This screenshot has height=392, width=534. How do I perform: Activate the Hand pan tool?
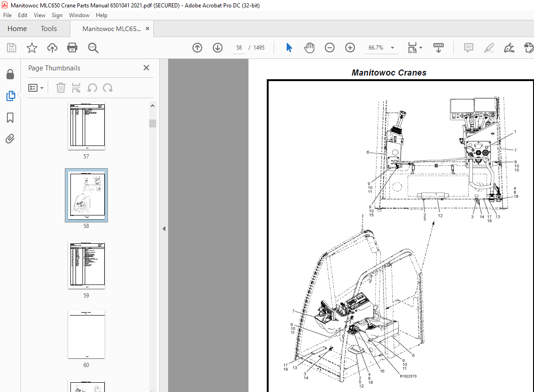309,48
